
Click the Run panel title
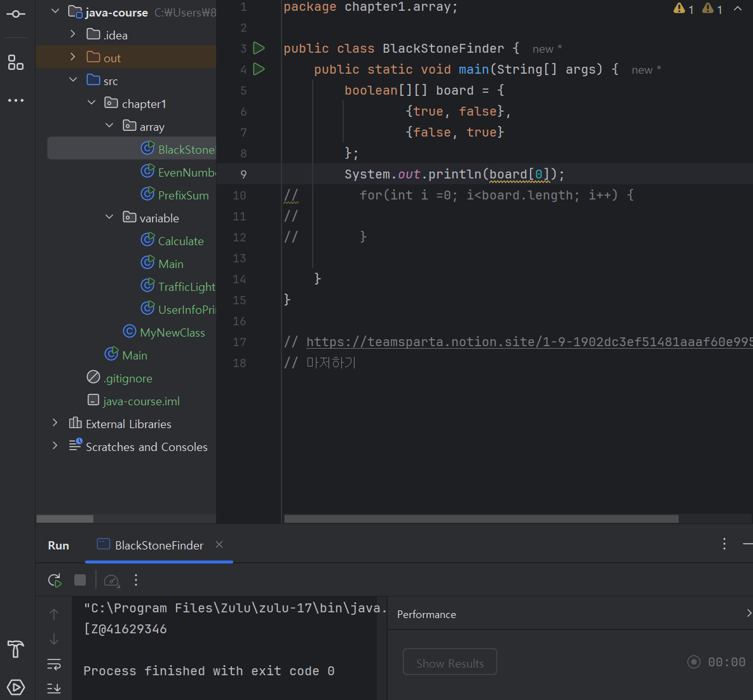(x=58, y=546)
